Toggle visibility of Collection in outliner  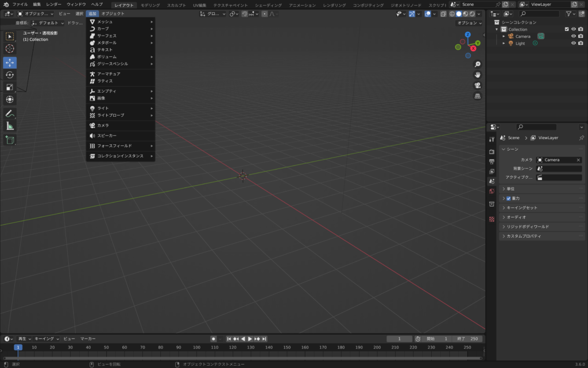(x=574, y=29)
